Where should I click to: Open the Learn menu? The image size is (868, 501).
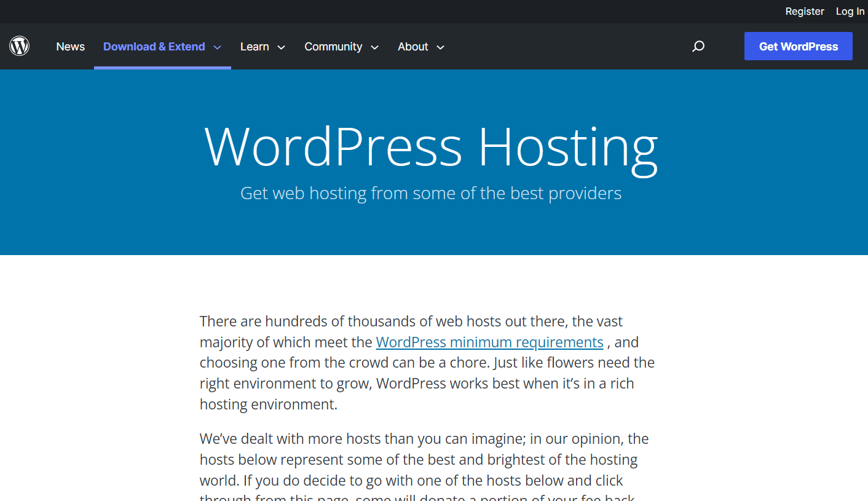(254, 47)
